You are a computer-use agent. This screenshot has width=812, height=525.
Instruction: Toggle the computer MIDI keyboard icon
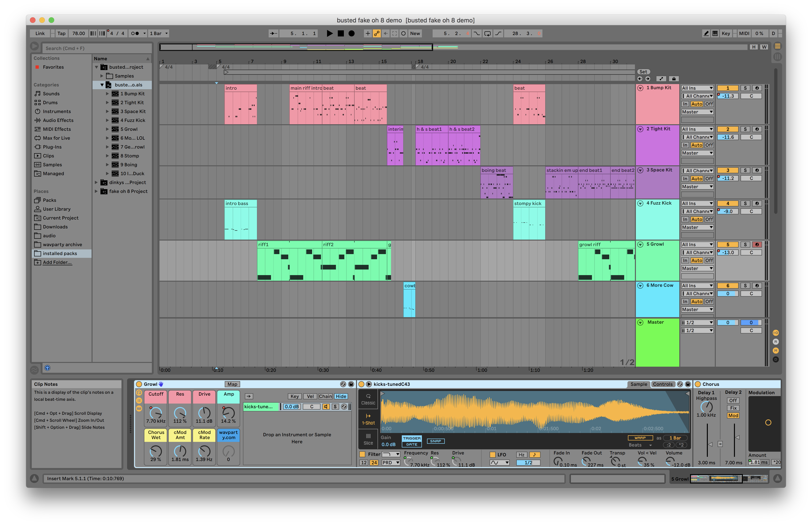(x=715, y=33)
